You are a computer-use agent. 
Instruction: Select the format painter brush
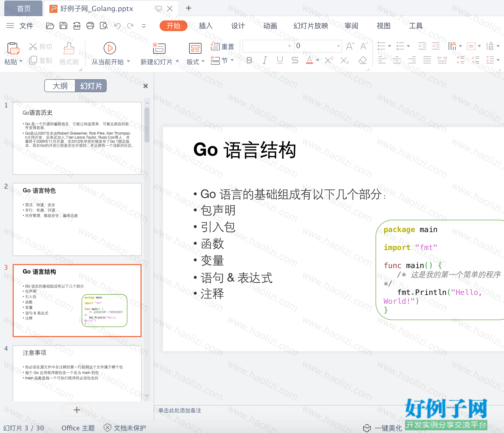pos(69,49)
